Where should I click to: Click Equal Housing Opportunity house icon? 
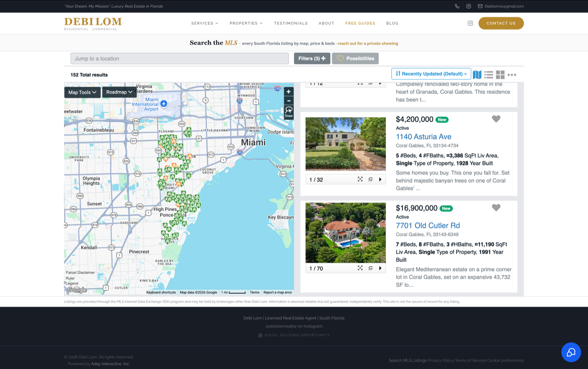coord(260,335)
